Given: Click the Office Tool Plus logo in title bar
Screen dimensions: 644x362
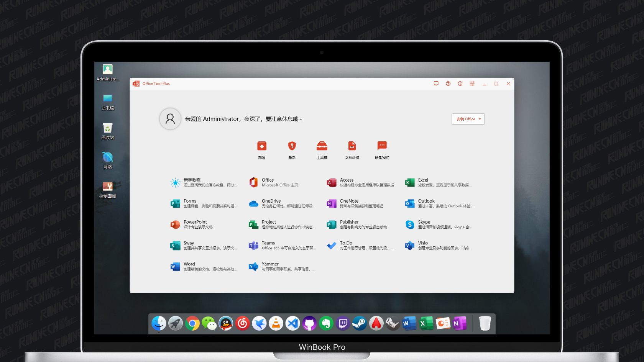Looking at the screenshot, I should pos(136,84).
